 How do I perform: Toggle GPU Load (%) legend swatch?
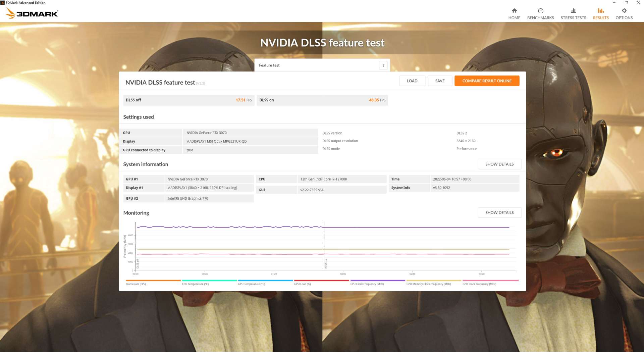(322, 280)
